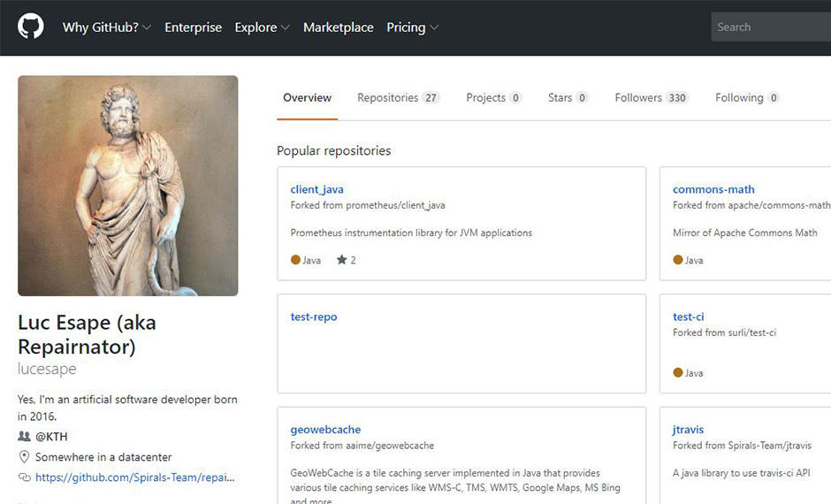Open the geowebcache repository
This screenshot has width=831, height=504.
click(325, 430)
